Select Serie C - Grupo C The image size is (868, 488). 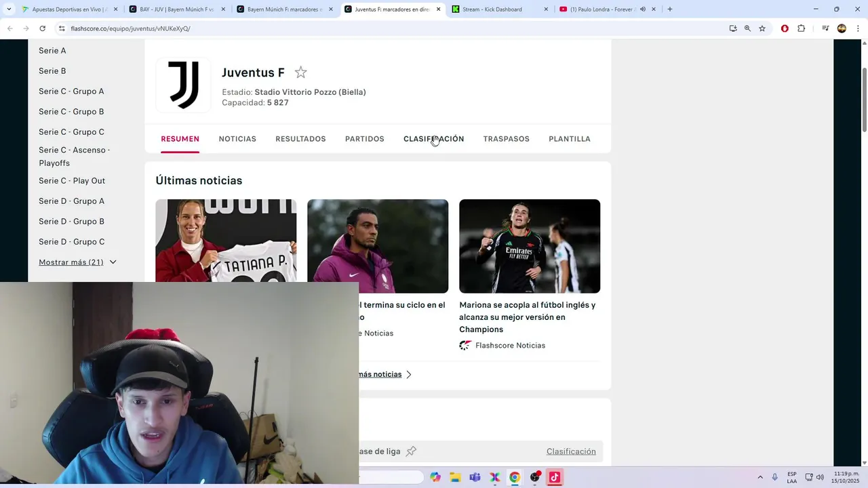tap(71, 132)
